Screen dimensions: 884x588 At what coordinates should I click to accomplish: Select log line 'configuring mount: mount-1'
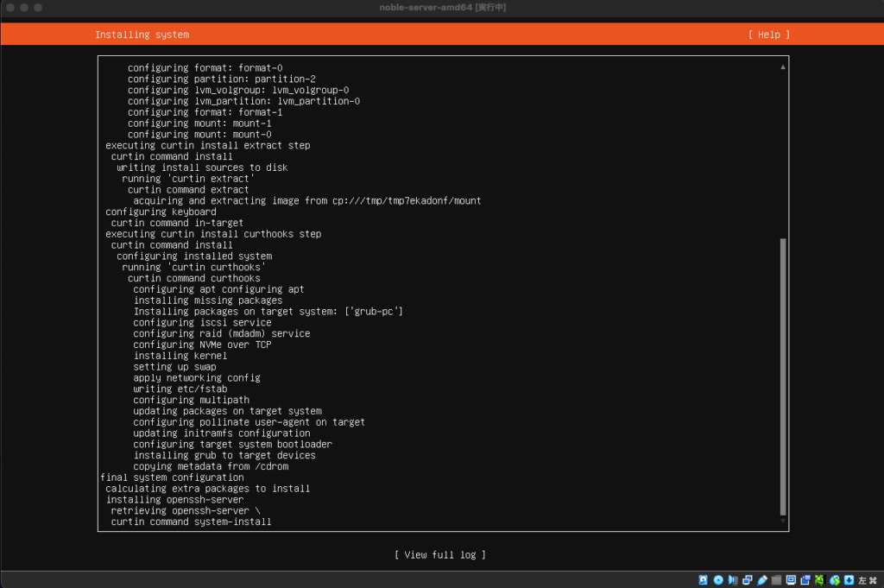pos(199,123)
